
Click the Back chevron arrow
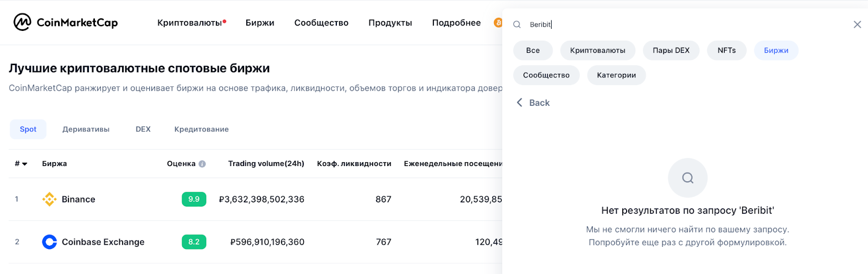(520, 103)
